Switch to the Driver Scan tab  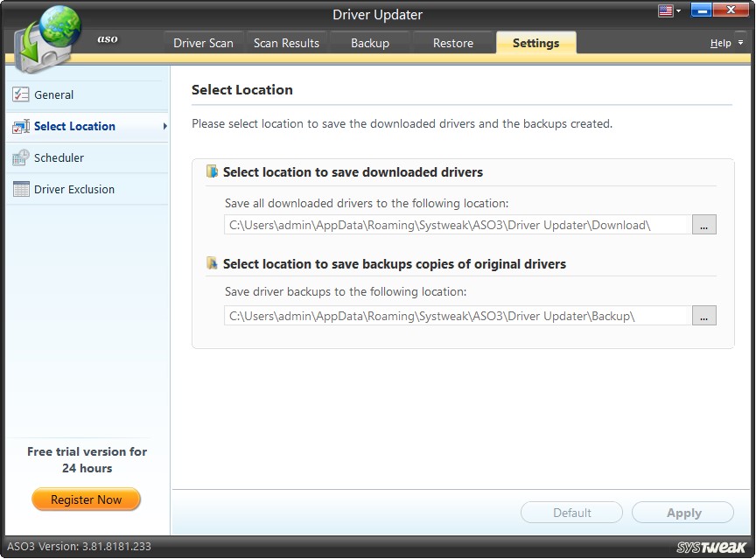pos(203,41)
